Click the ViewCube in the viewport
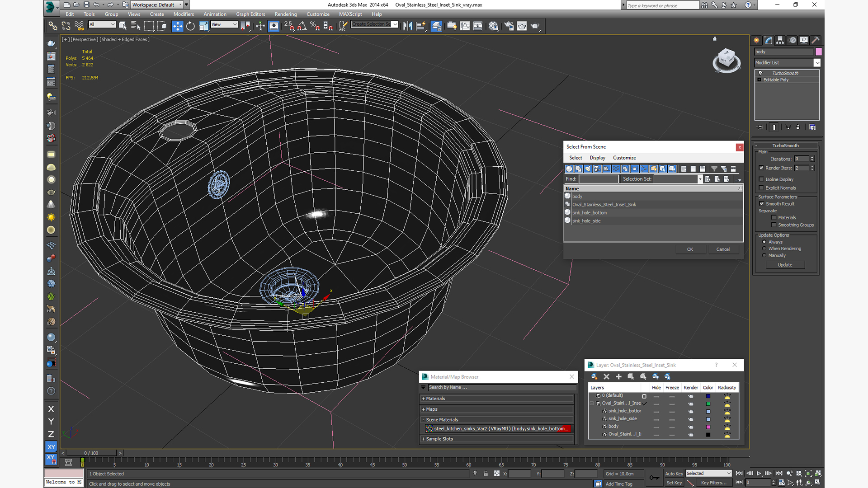This screenshot has height=488, width=868. coord(726,60)
